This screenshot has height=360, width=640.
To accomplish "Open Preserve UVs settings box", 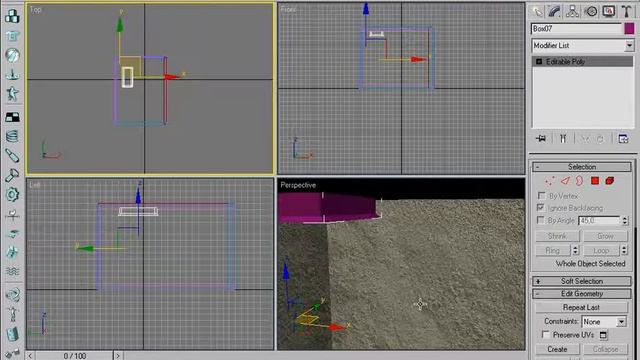I will (603, 335).
